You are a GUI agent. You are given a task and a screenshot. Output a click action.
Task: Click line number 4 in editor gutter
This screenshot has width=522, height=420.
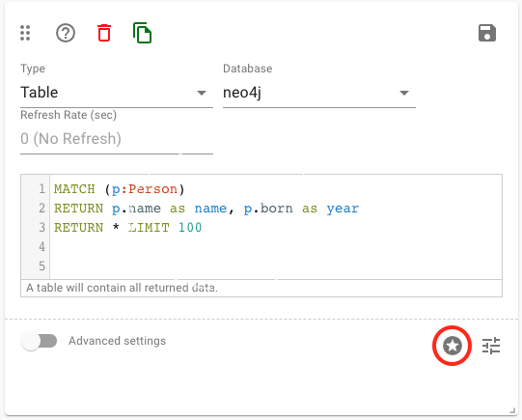click(41, 247)
